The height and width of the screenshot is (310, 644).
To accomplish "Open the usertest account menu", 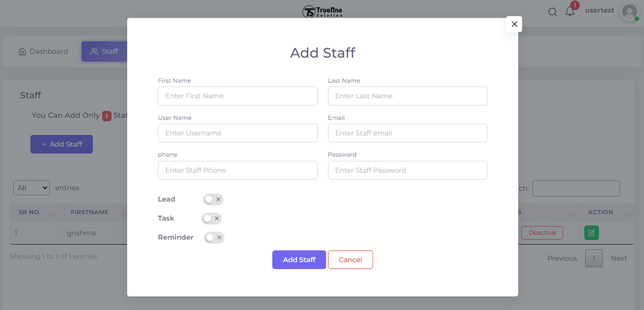I will pyautogui.click(x=599, y=10).
